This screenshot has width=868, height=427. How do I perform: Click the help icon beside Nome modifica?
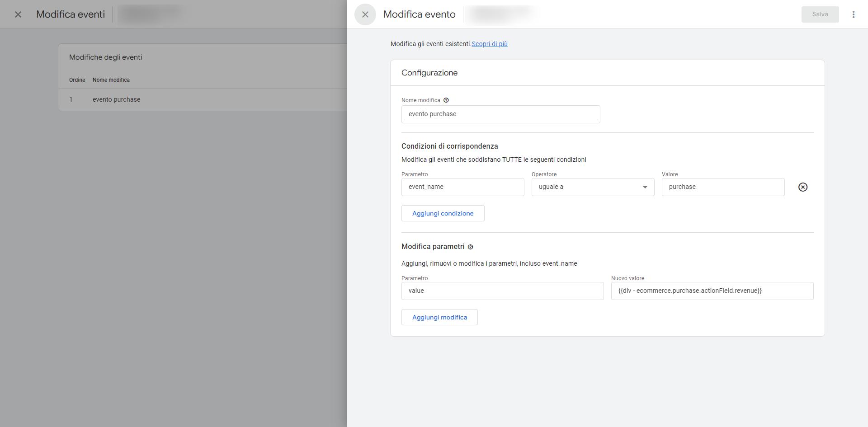[446, 100]
